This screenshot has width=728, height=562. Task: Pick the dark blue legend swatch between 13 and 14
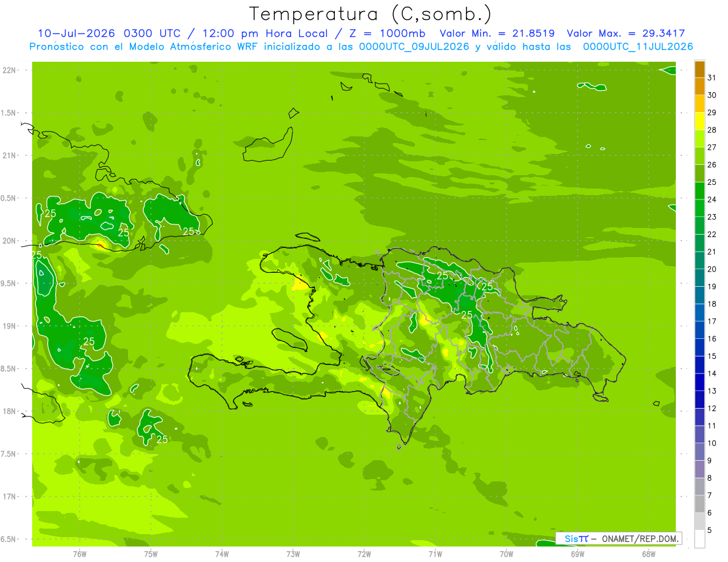[x=699, y=382]
